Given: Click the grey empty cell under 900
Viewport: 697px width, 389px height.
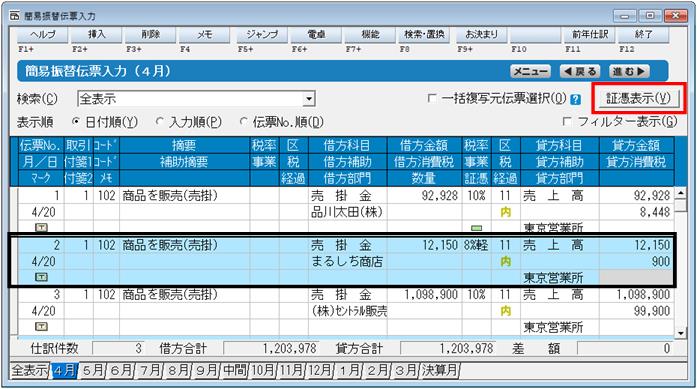Looking at the screenshot, I should tap(636, 278).
